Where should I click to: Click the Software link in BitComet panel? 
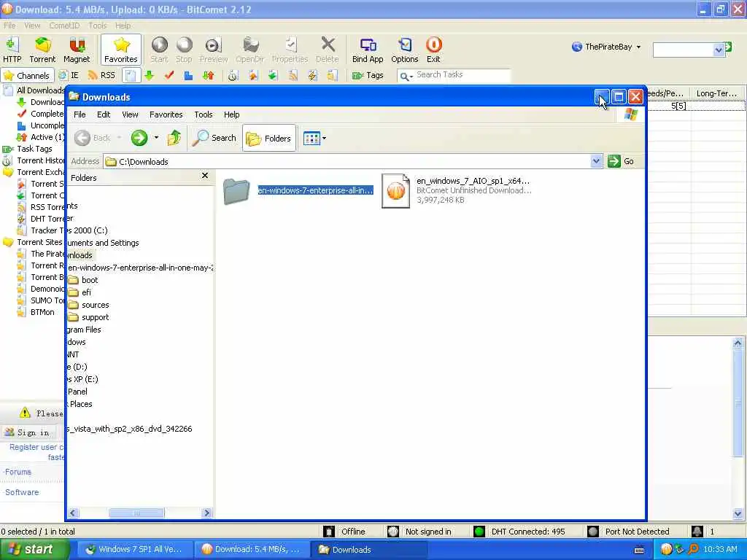click(21, 492)
